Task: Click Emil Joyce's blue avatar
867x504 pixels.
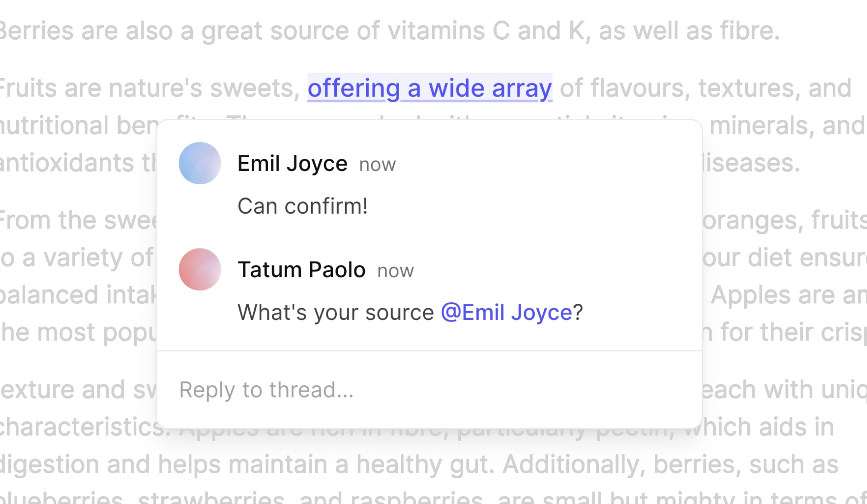Action: point(200,163)
